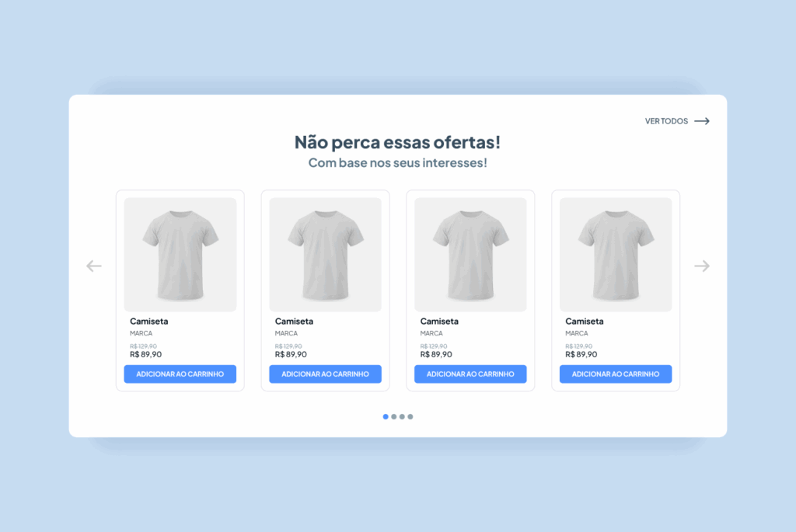Select the third pagination dot
The width and height of the screenshot is (796, 532).
(x=402, y=417)
